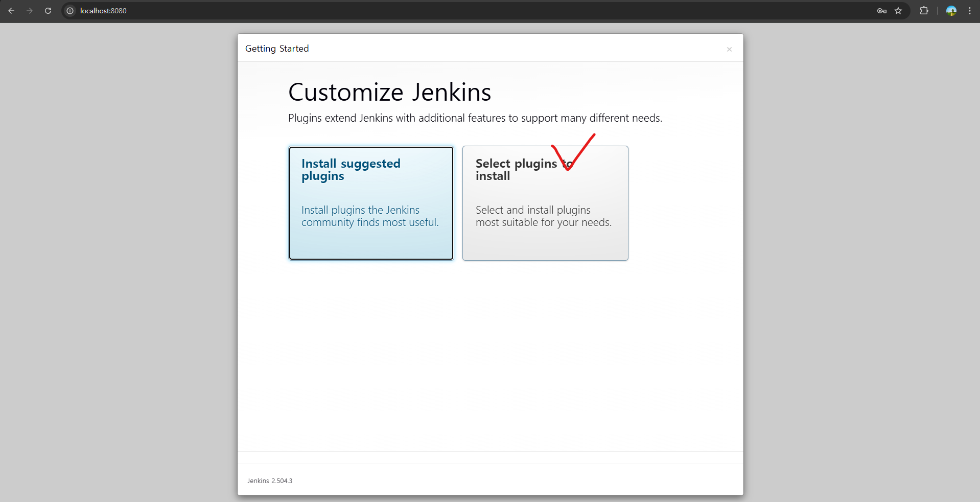Click the browser forward arrow
This screenshot has width=980, height=502.
(x=30, y=11)
